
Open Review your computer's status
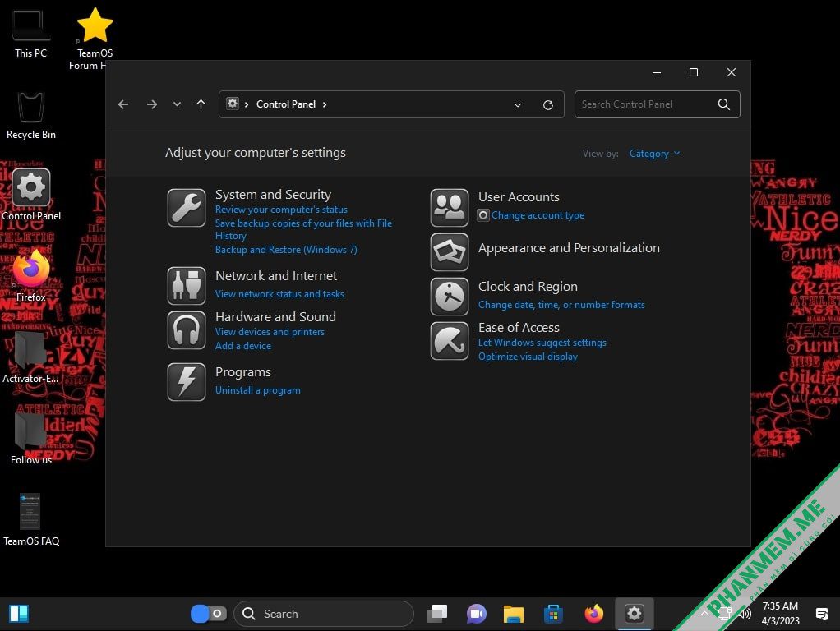pos(281,210)
